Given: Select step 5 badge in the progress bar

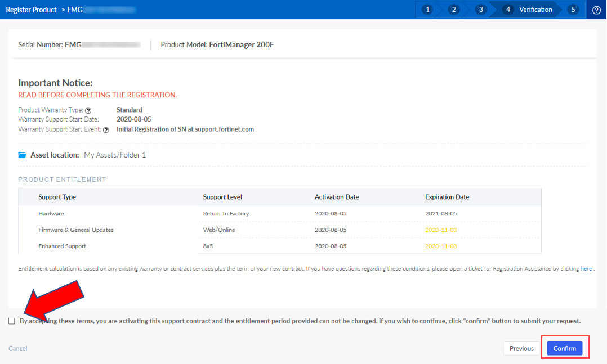Looking at the screenshot, I should click(x=573, y=10).
